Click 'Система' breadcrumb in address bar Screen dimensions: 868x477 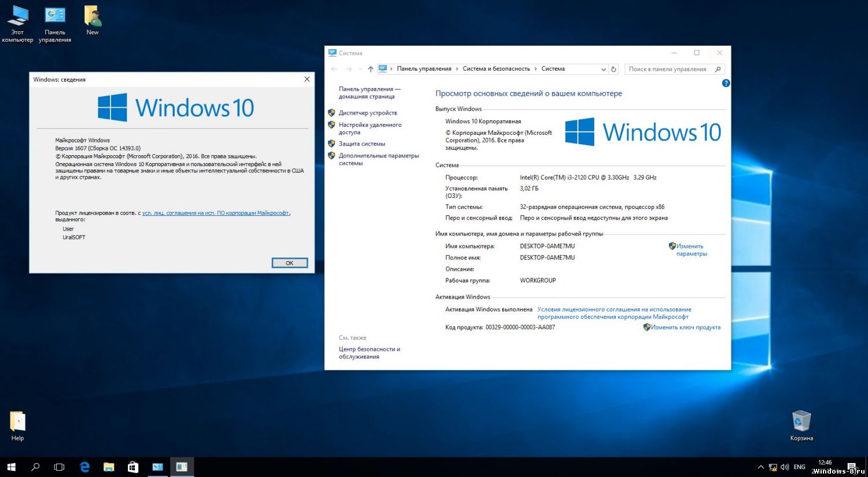[x=553, y=69]
